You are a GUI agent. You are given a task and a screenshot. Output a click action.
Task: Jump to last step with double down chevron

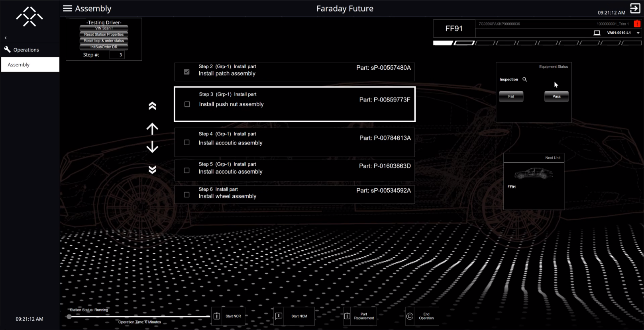[x=152, y=170]
